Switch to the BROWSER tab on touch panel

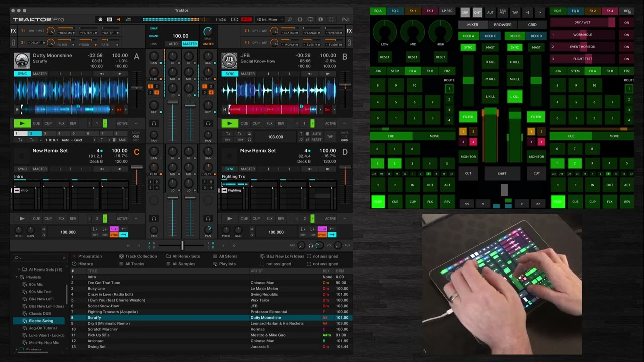(x=502, y=25)
